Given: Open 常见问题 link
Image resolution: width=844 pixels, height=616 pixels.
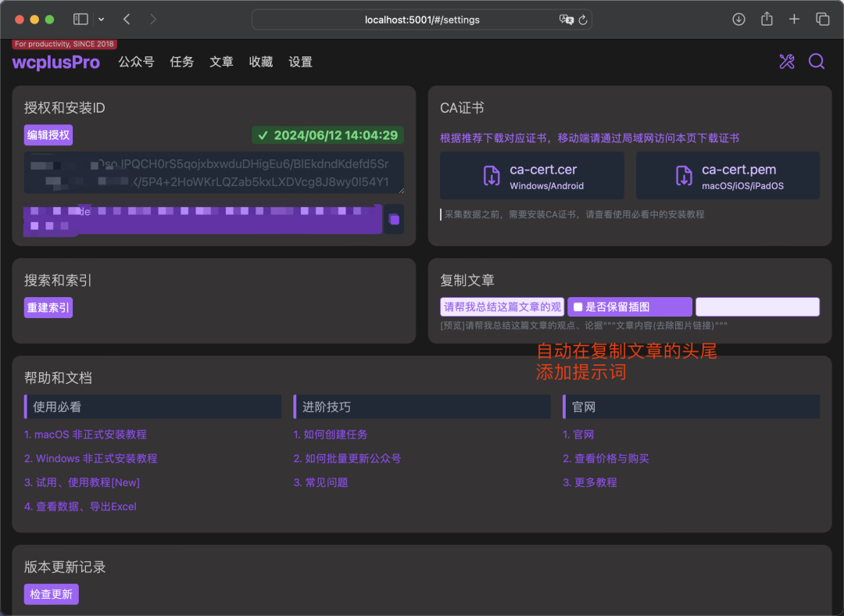Looking at the screenshot, I should pos(321,482).
